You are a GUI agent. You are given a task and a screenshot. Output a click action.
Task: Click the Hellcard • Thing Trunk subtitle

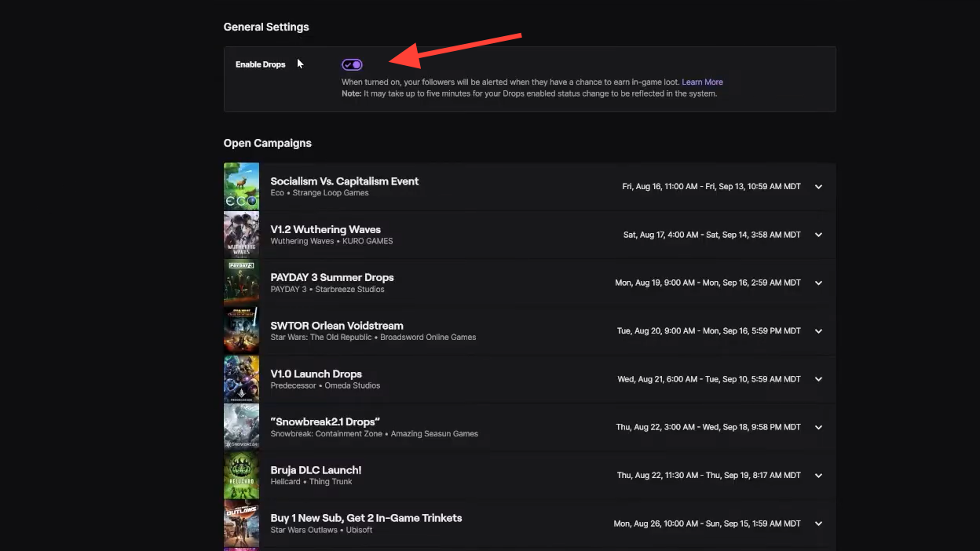tap(311, 482)
